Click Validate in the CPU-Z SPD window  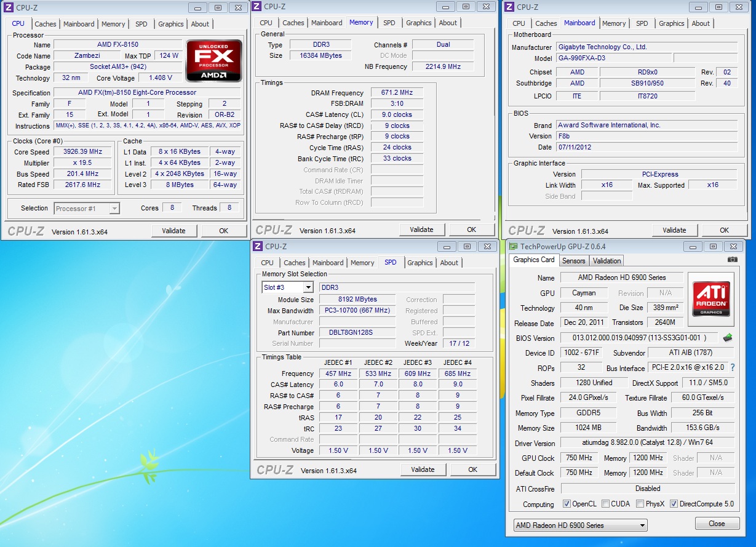coord(423,469)
